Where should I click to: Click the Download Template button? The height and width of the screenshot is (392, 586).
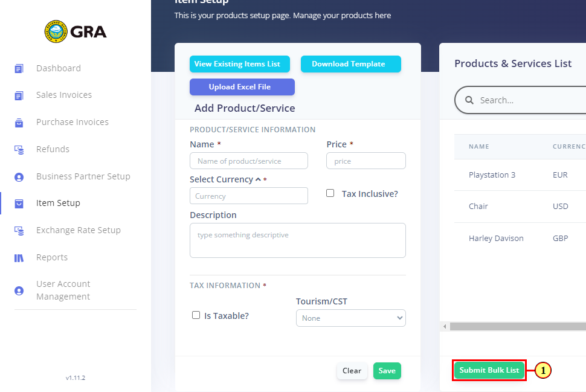coord(350,64)
